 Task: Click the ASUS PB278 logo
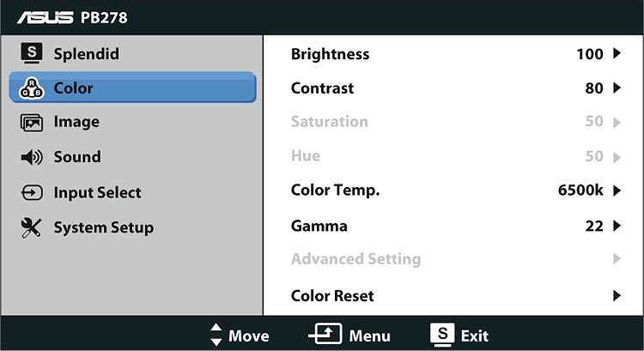(72, 18)
